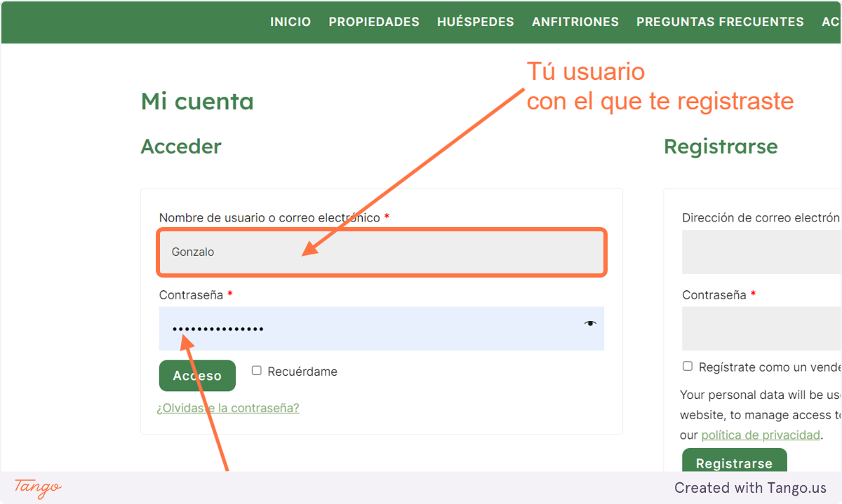Show password with the eye icon
This screenshot has height=504, width=842.
(x=590, y=323)
